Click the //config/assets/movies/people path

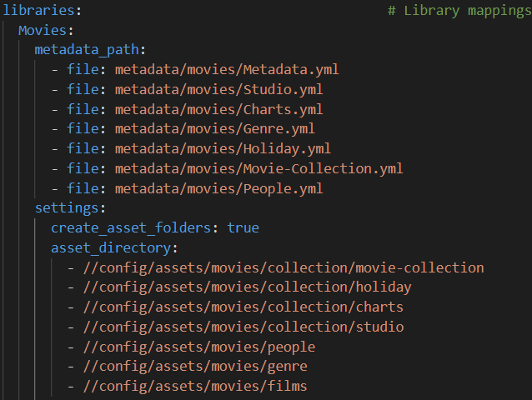click(199, 347)
